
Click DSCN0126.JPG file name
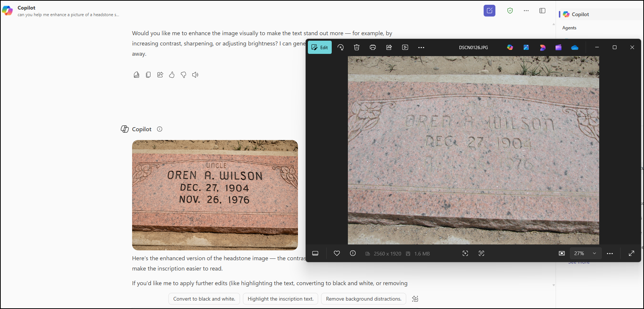point(473,48)
